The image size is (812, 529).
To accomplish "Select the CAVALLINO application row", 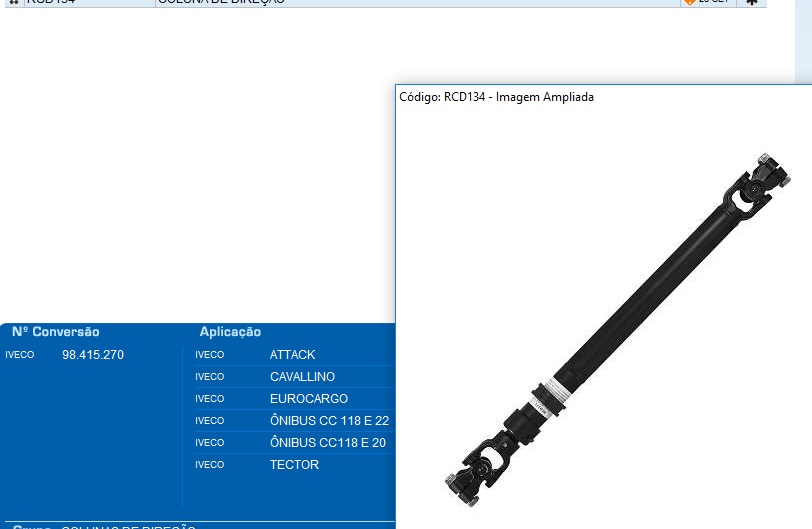I will 302,377.
